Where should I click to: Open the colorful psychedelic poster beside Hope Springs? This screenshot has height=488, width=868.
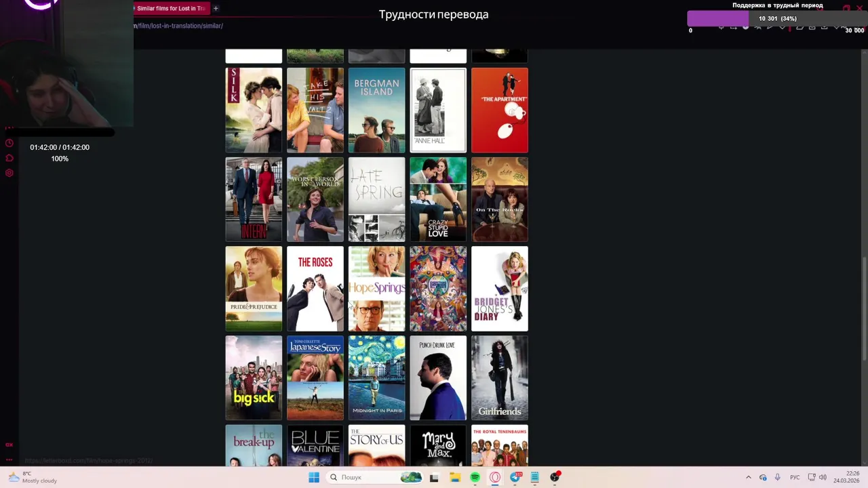tap(438, 289)
